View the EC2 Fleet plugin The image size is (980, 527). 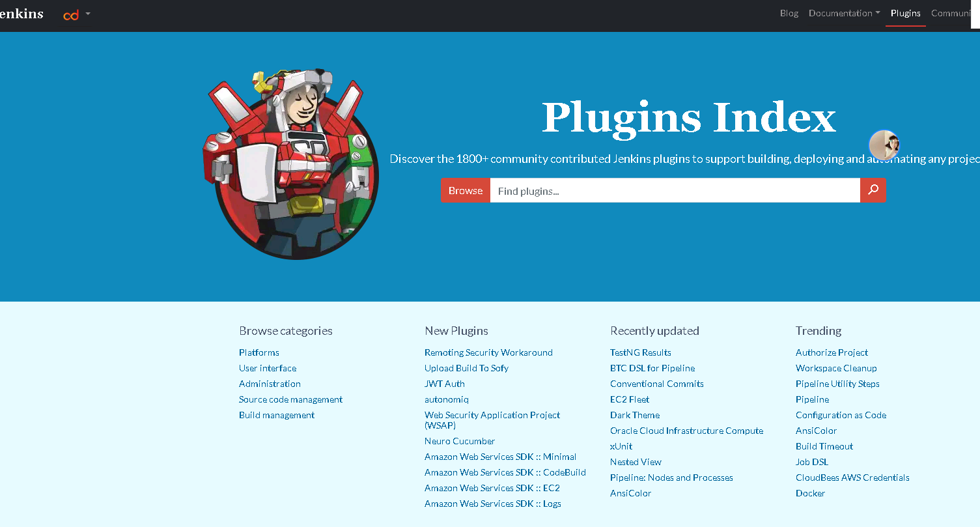630,399
